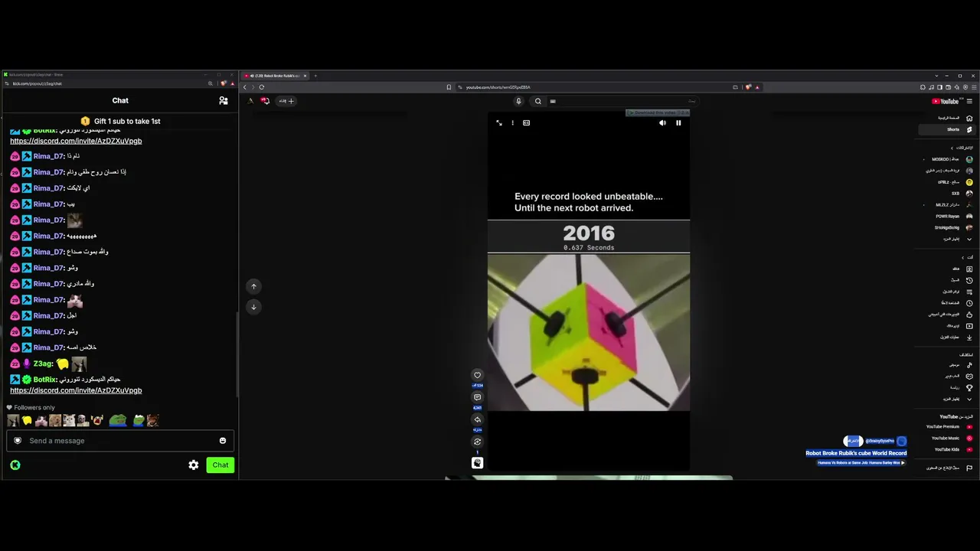The image size is (980, 551).
Task: Open the Shorts more options menu
Action: point(513,122)
